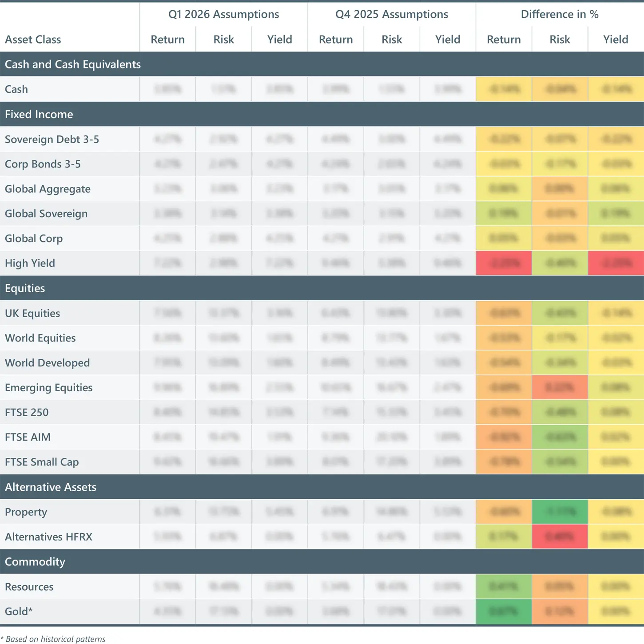This screenshot has height=644, width=644.
Task: Click the Q1 2026 Assumptions column group header
Action: (x=223, y=14)
